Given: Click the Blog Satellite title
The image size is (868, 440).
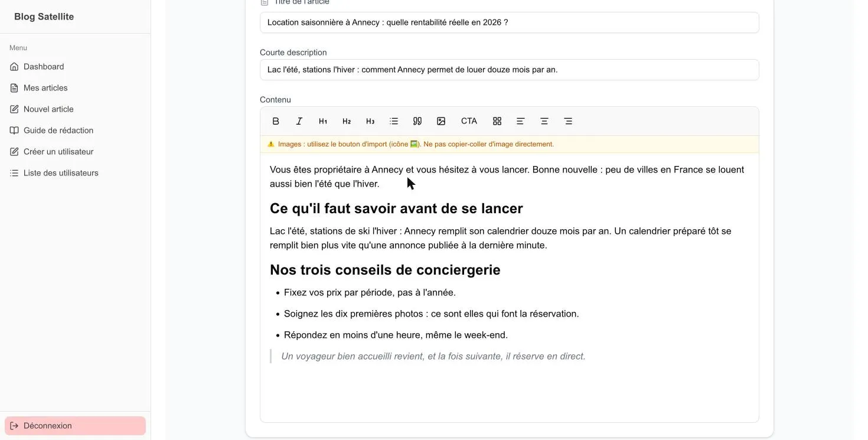Looking at the screenshot, I should (x=44, y=17).
